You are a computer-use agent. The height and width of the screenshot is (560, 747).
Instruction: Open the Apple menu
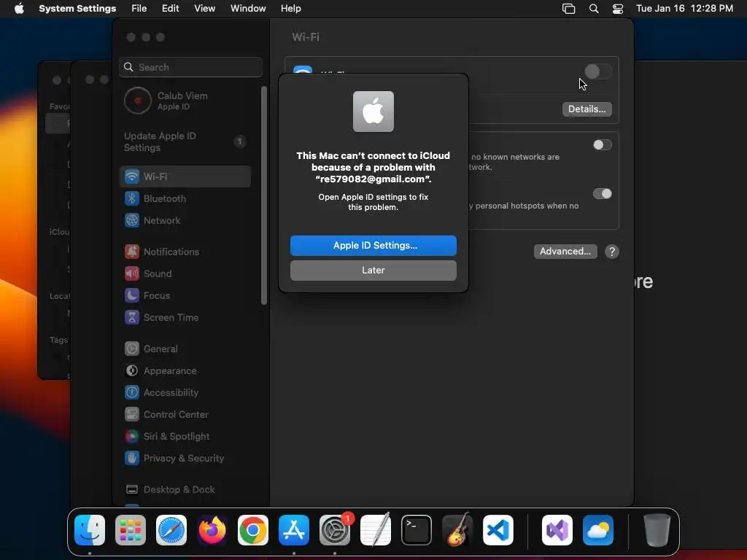[19, 9]
